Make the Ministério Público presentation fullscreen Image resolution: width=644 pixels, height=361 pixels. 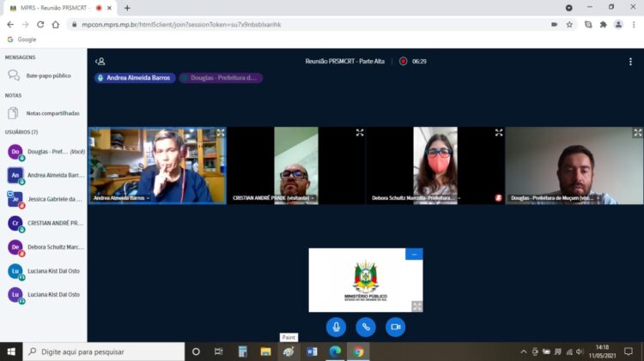pyautogui.click(x=416, y=306)
